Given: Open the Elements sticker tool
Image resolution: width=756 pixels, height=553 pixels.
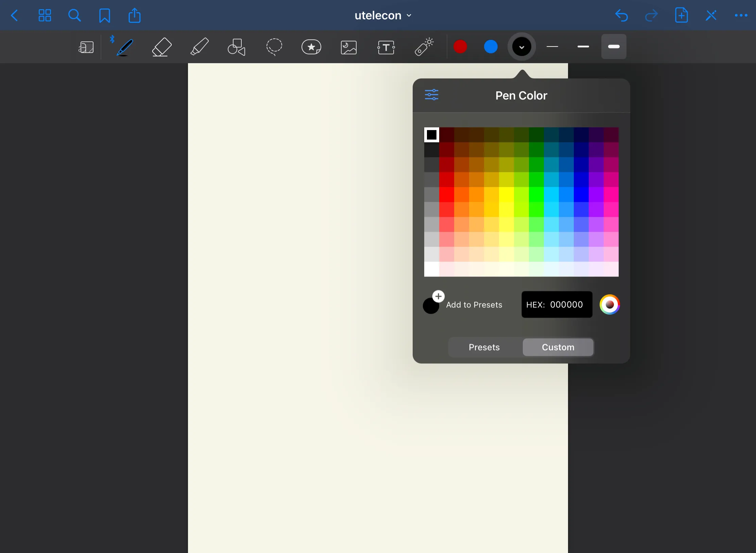Looking at the screenshot, I should point(311,47).
